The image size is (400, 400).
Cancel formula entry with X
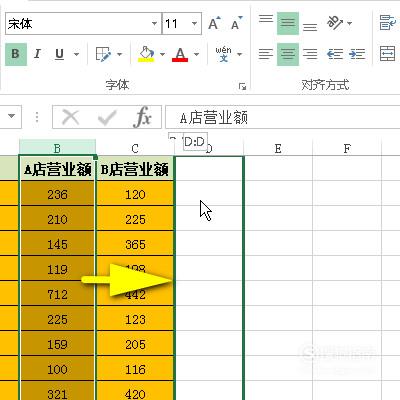(71, 117)
